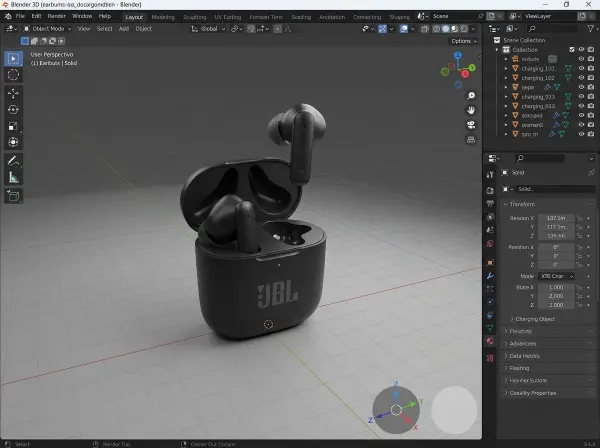Open the outliner filter funnel
Image resolution: width=600 pixels, height=448 pixels.
(592, 29)
